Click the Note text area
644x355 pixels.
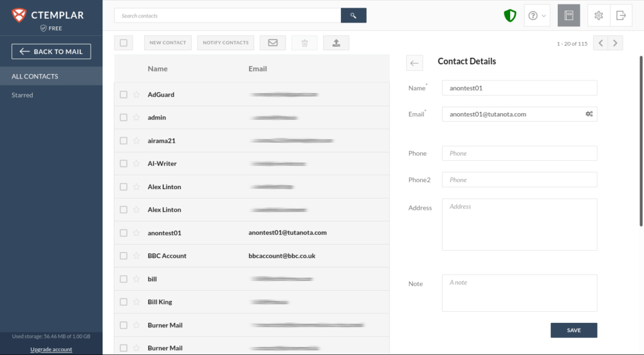(x=519, y=293)
